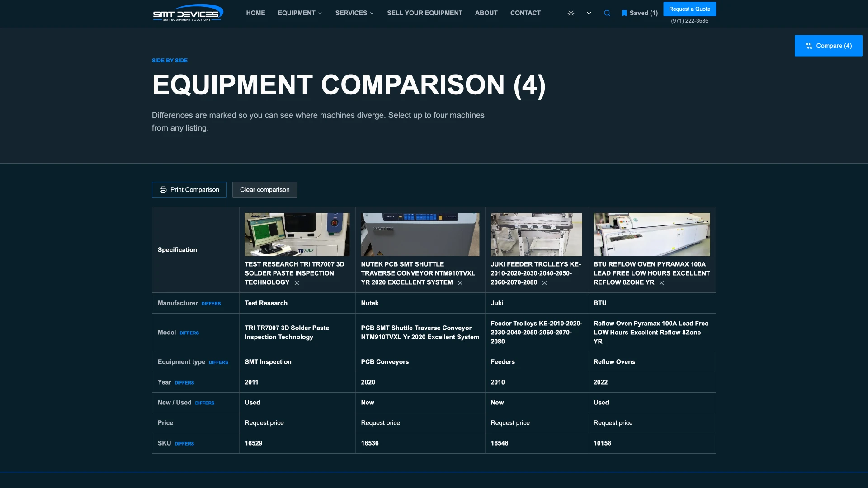Open the BTU reflow oven thumbnail
The width and height of the screenshot is (868, 488).
[x=651, y=235]
